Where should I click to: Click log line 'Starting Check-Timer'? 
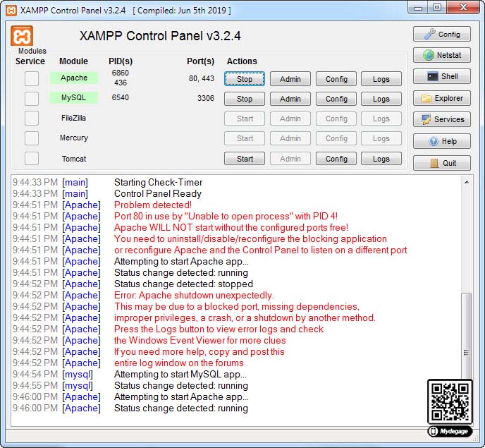point(159,182)
